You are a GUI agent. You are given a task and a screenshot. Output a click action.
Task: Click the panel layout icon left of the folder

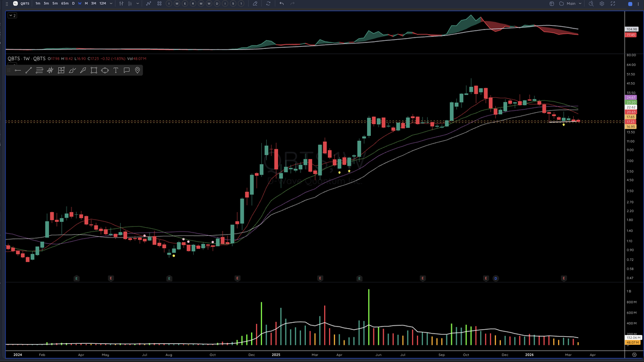coord(552,4)
